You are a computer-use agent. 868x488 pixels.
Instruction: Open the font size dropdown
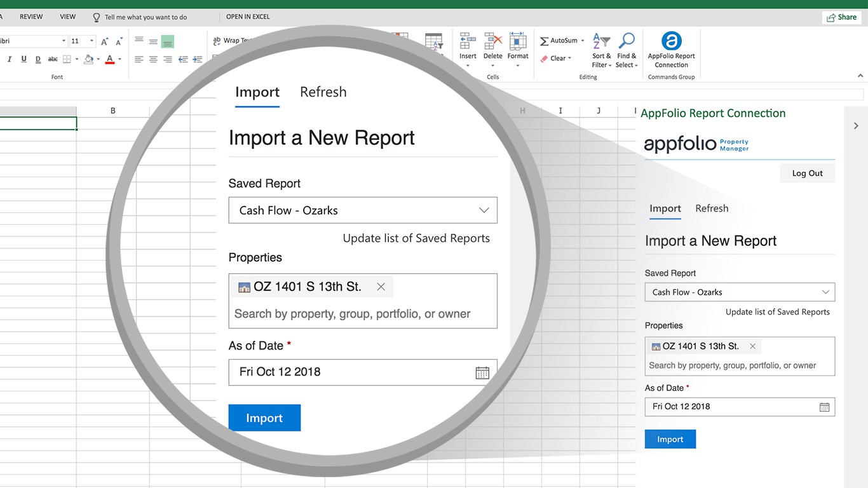pyautogui.click(x=90, y=41)
